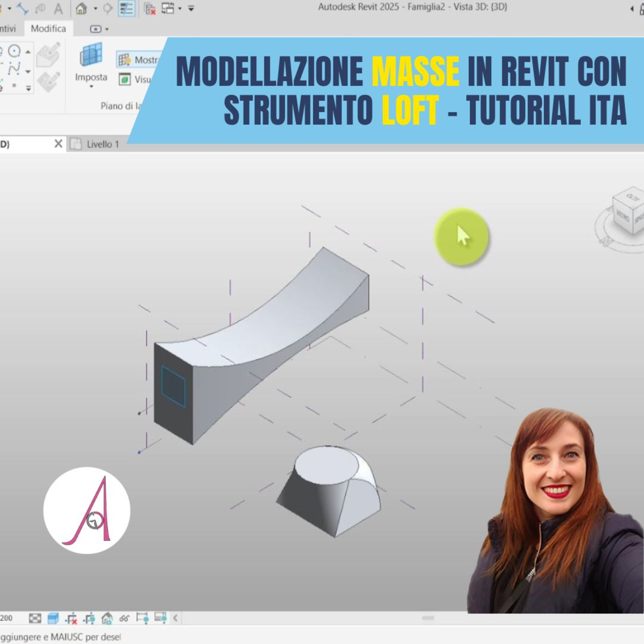Toggle Preview Visibility icon in the view control bar
This screenshot has height=644, width=644.
coord(161,618)
